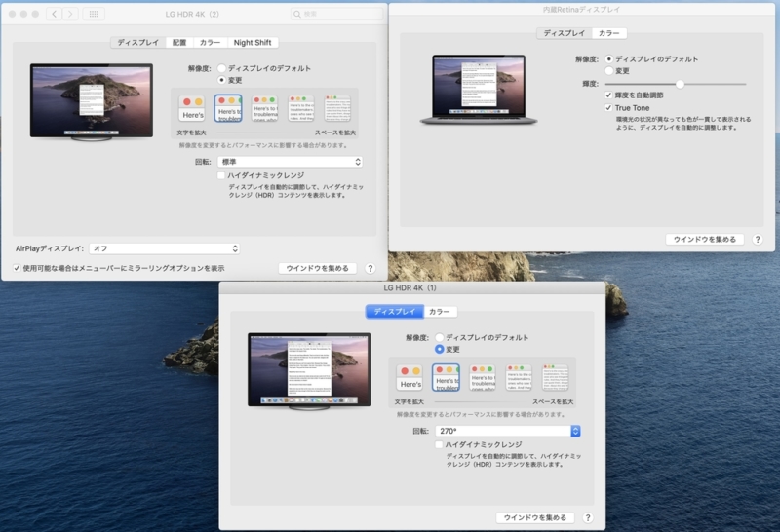This screenshot has height=532, width=780.
Task: Open 回転 dropdown showing 270°
Action: click(x=508, y=431)
